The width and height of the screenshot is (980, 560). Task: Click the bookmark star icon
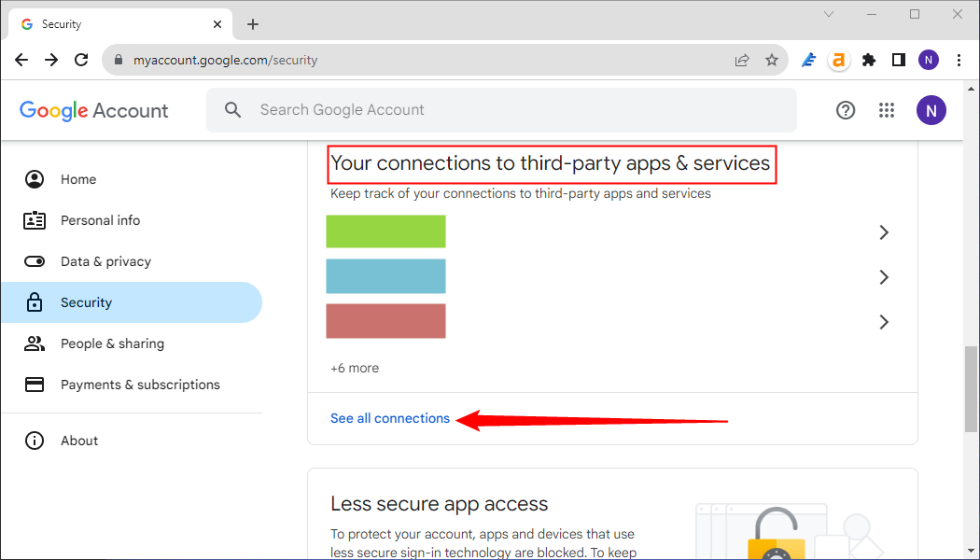(x=772, y=61)
